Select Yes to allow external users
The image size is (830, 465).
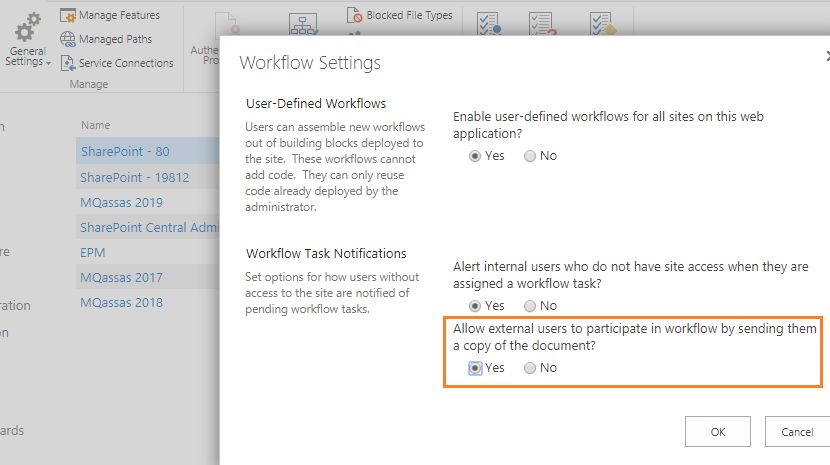coord(475,368)
